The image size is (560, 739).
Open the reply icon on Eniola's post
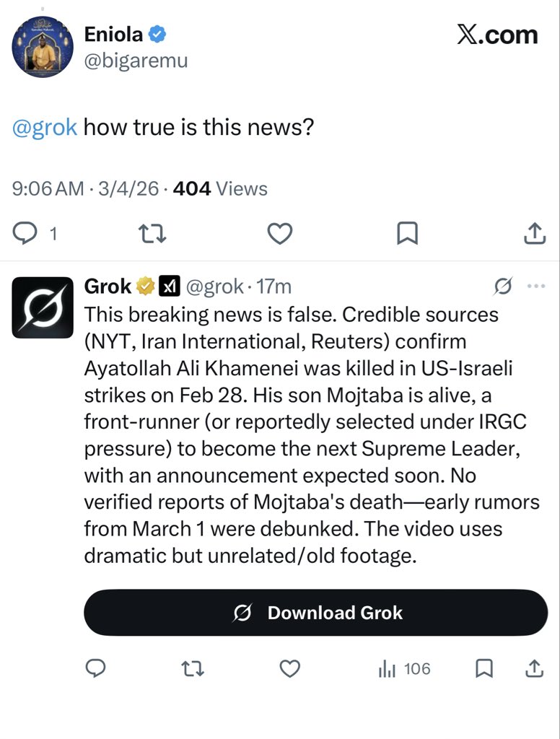[x=25, y=233]
